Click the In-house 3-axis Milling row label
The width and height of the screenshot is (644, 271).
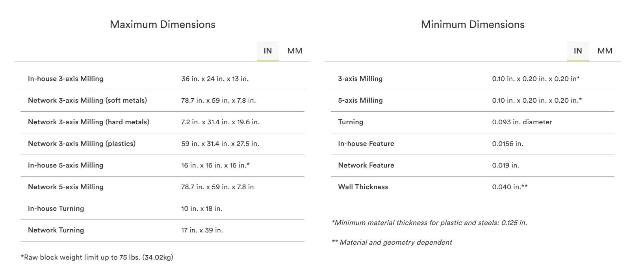click(x=65, y=79)
